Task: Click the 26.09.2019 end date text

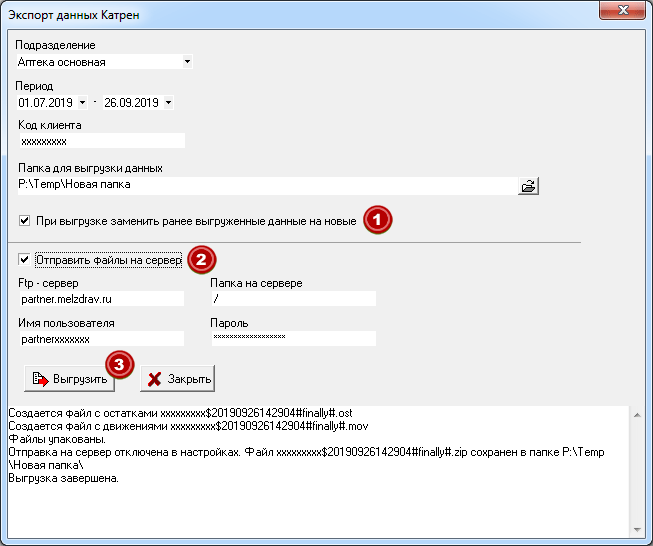Action: coord(132,102)
